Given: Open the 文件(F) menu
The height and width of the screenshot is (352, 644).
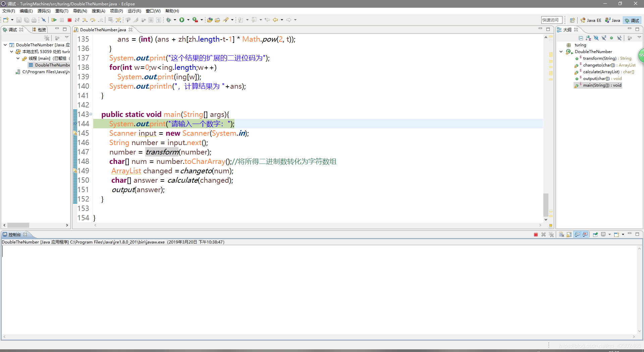Looking at the screenshot, I should (8, 11).
